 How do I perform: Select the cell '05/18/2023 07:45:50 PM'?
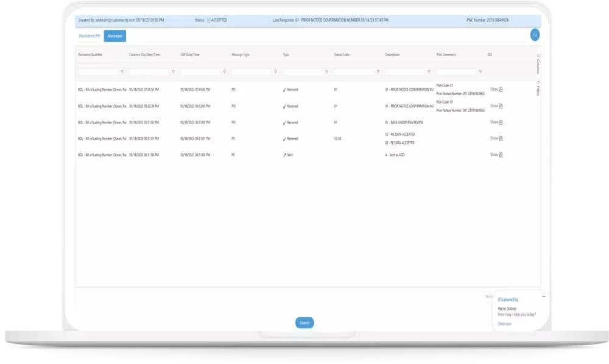144,89
